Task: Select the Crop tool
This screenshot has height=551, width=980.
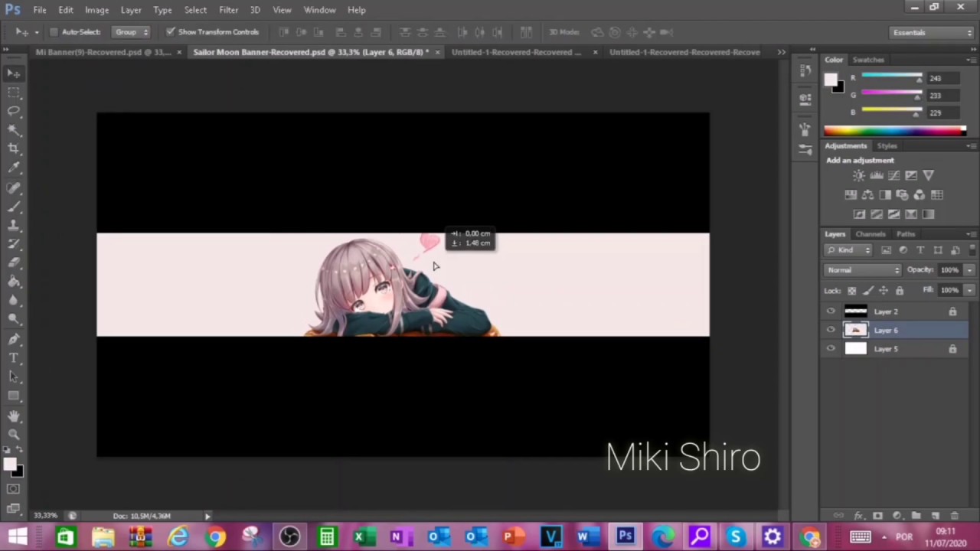Action: [14, 148]
